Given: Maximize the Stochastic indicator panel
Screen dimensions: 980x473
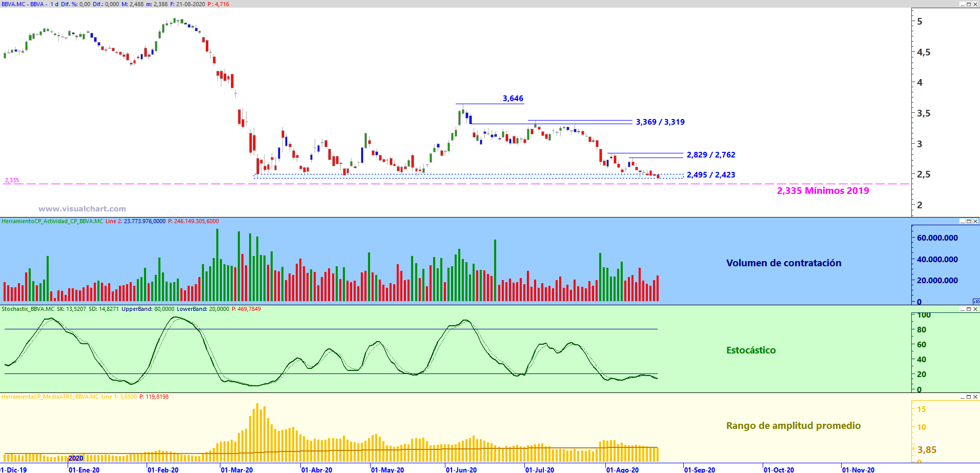Looking at the screenshot, I should pos(969,309).
